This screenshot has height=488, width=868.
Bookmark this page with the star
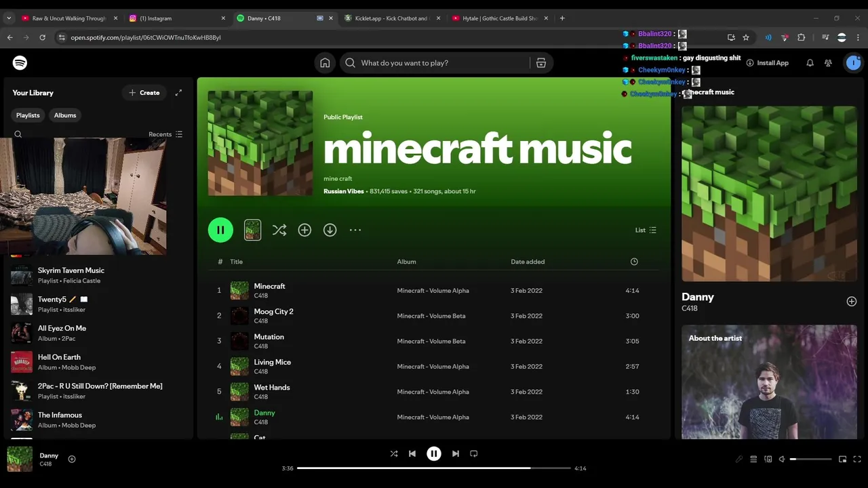click(746, 37)
